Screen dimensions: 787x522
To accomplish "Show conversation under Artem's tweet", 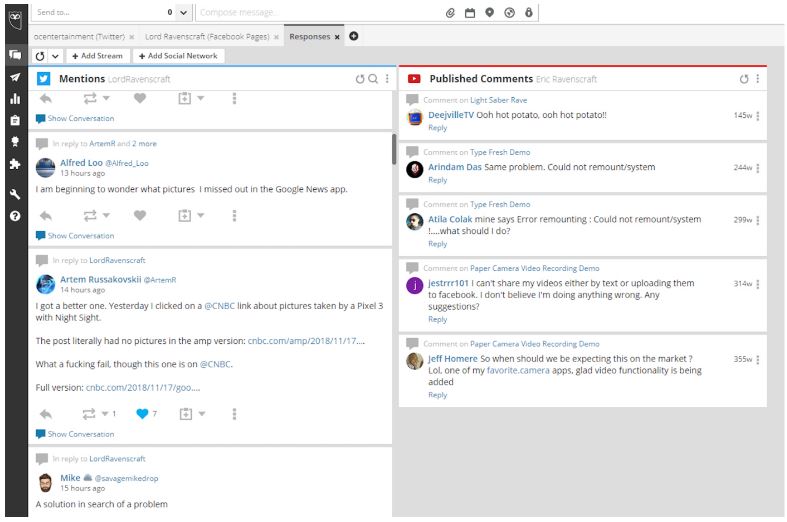I will pyautogui.click(x=75, y=434).
